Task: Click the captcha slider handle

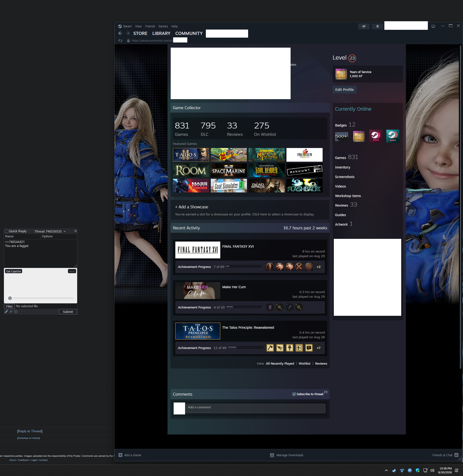Action: point(10,298)
